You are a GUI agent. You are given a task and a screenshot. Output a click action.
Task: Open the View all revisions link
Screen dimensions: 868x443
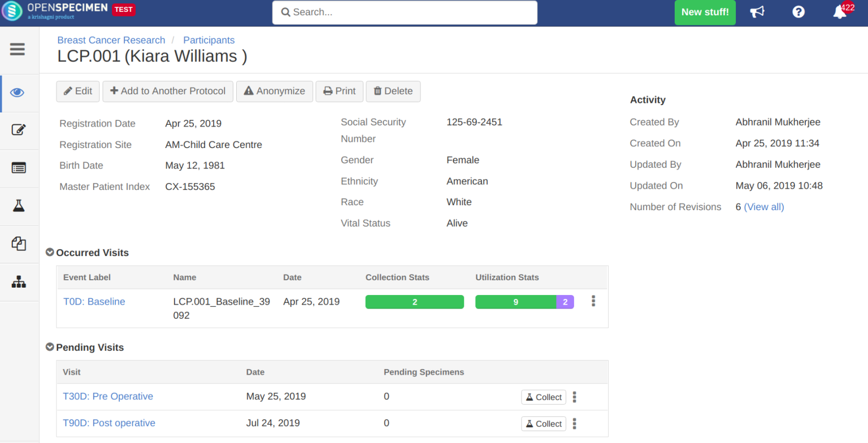764,207
